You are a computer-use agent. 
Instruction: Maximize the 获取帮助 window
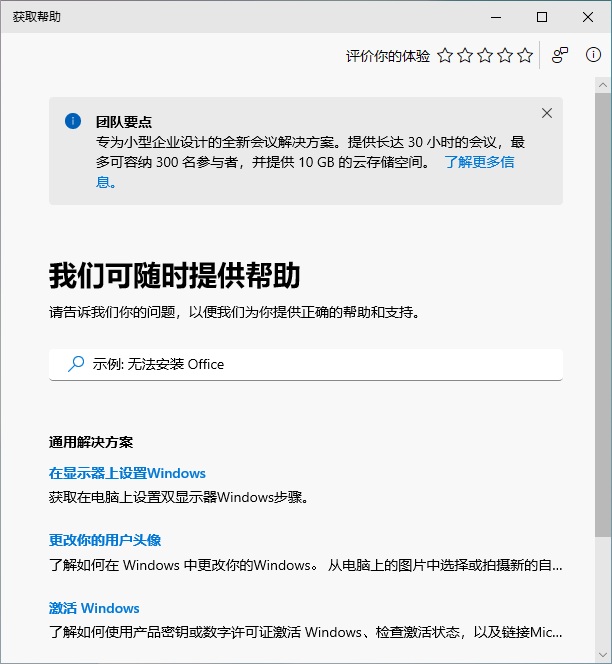coord(542,17)
